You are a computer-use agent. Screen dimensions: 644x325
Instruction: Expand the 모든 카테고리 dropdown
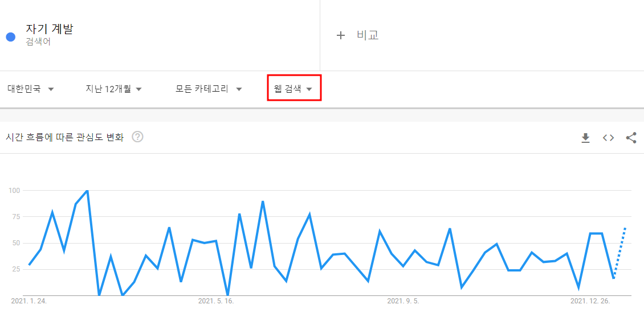click(x=209, y=89)
